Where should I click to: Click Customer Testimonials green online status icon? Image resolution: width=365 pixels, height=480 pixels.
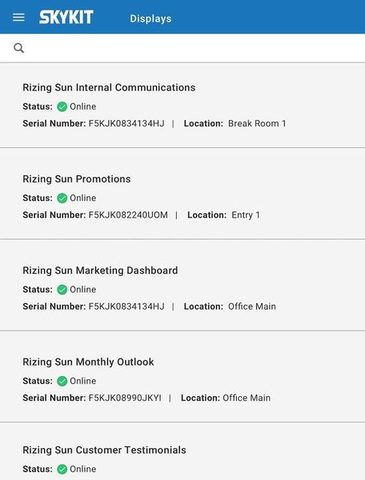[62, 469]
